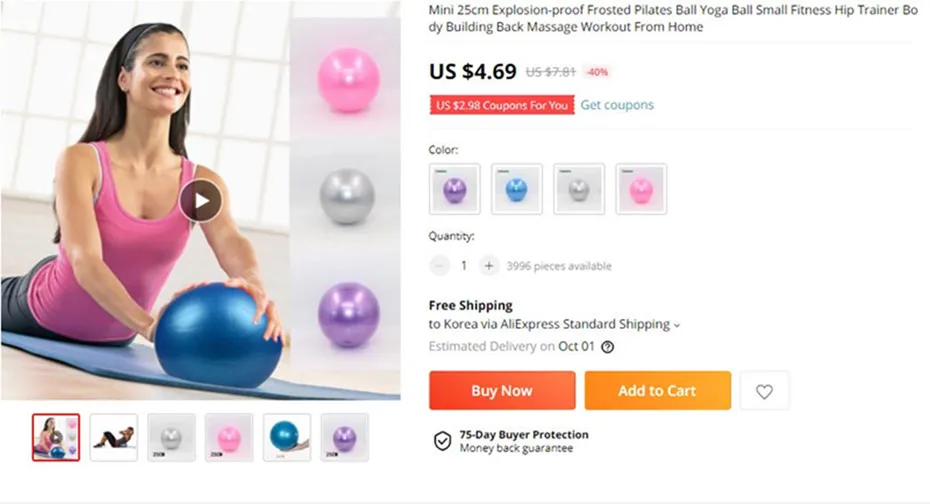Image resolution: width=930 pixels, height=504 pixels.
Task: Choose the silver ball color option
Action: coord(579,189)
